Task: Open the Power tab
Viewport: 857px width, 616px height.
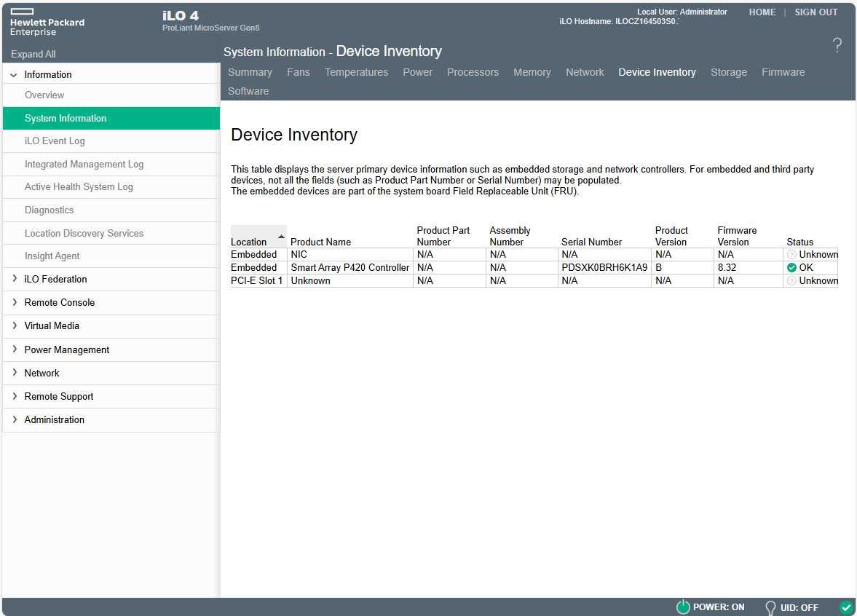Action: pos(417,72)
